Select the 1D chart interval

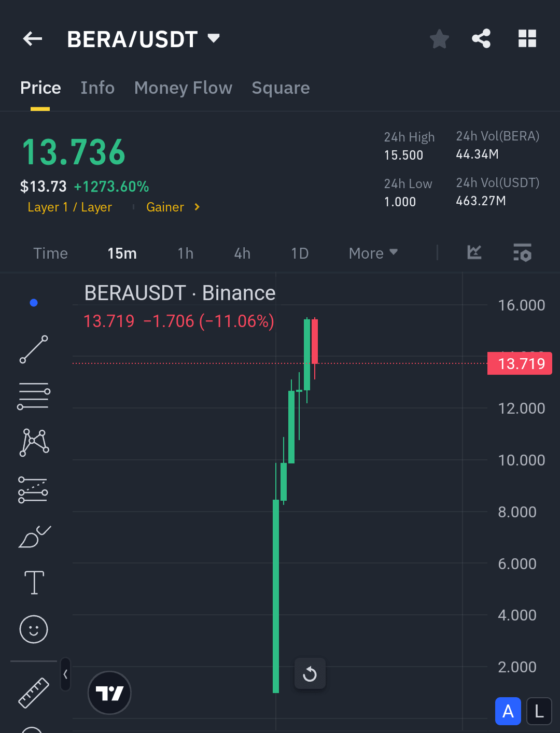click(300, 253)
